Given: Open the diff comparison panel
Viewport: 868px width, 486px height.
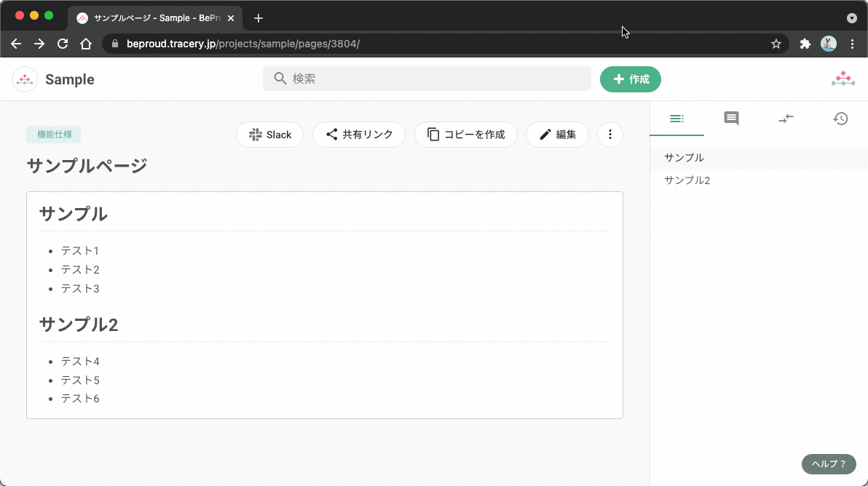Looking at the screenshot, I should point(786,119).
